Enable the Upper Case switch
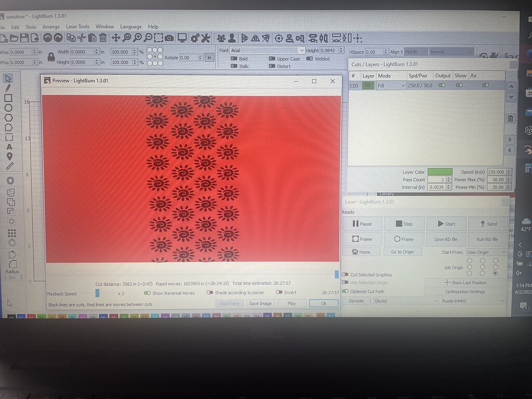This screenshot has width=532, height=399. [x=272, y=58]
